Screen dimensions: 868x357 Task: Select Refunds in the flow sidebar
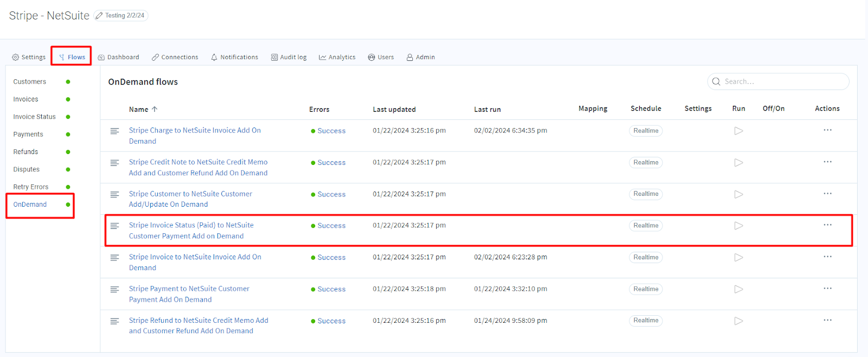[x=26, y=152]
